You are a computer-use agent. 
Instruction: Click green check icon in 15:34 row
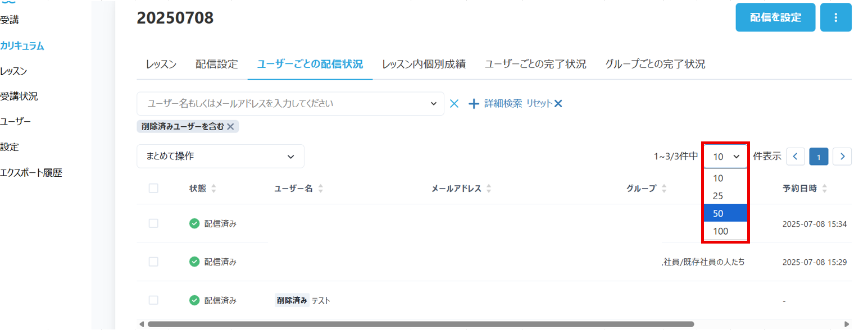(194, 224)
